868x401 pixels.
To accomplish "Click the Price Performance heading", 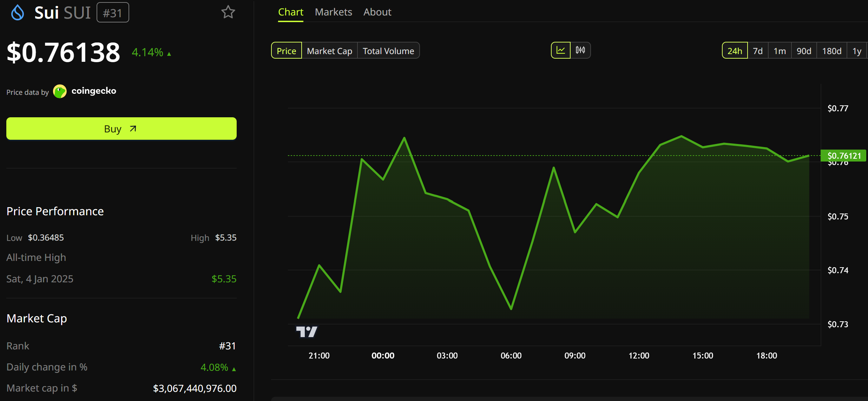I will coord(55,211).
